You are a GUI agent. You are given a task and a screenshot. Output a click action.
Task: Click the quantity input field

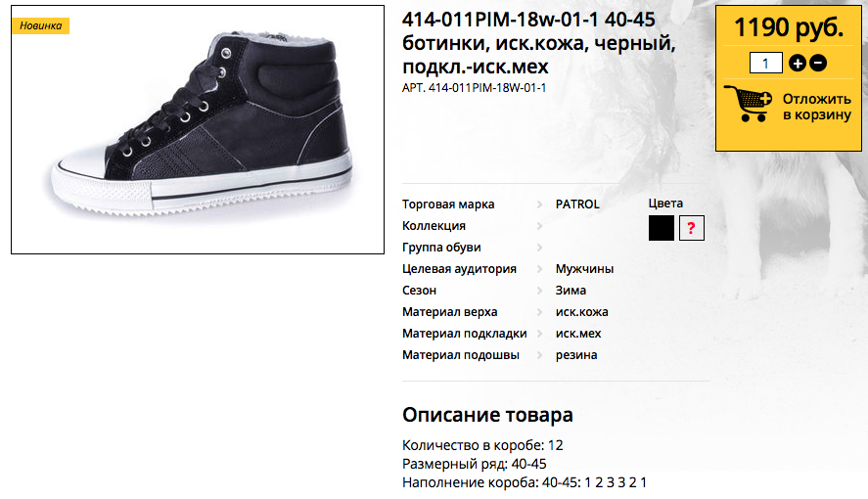click(766, 63)
